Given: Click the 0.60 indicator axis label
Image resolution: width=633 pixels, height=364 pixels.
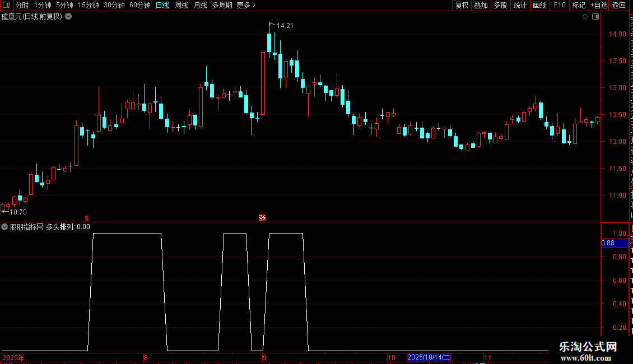Looking at the screenshot, I should pos(619,281).
